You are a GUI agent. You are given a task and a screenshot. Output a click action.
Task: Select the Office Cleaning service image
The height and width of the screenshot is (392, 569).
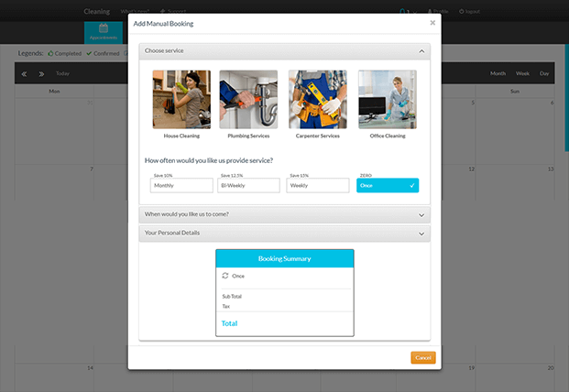tap(388, 99)
